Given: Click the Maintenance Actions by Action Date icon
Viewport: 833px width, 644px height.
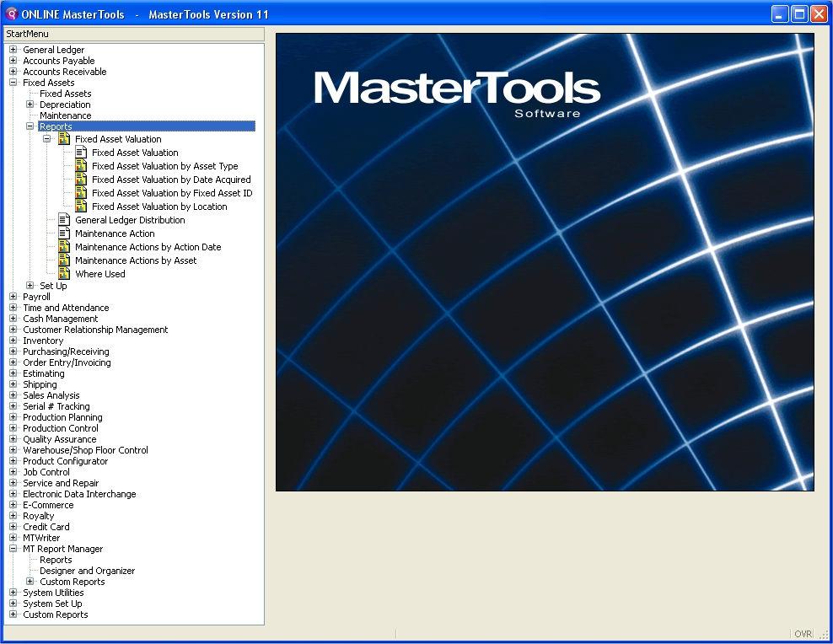Looking at the screenshot, I should pyautogui.click(x=64, y=247).
